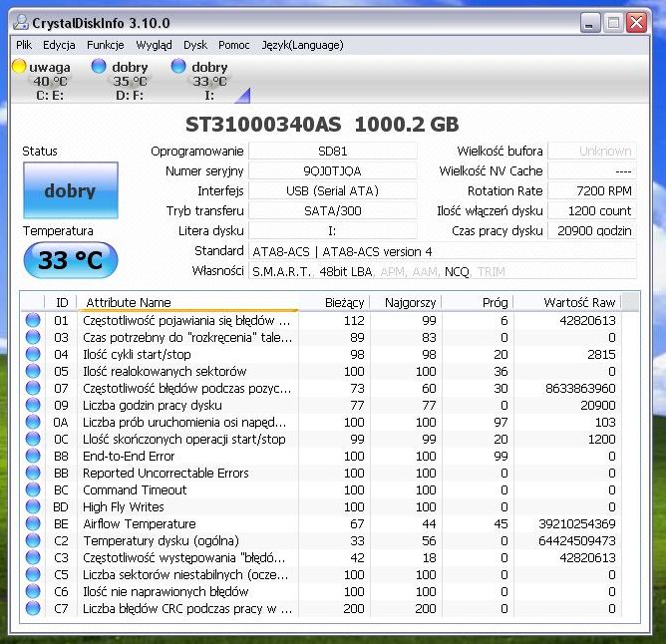
Task: Select 'Temperatury dysku (ogólna)' attribute name
Action: click(x=161, y=540)
